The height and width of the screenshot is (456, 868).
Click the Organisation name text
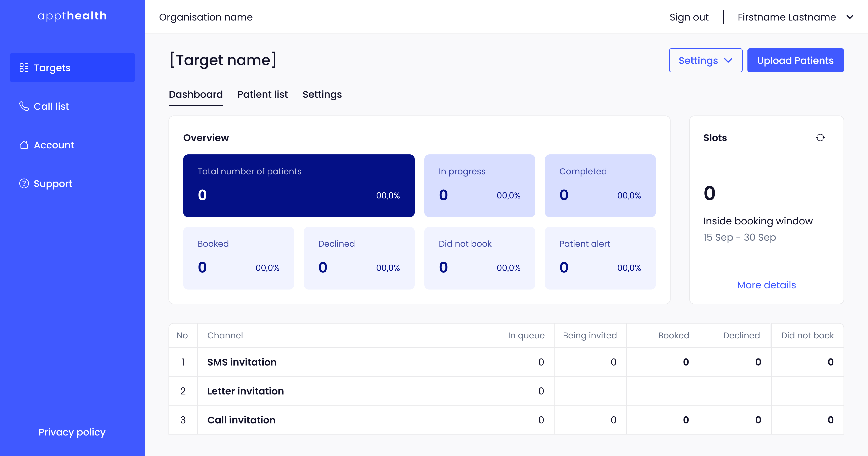pos(206,17)
